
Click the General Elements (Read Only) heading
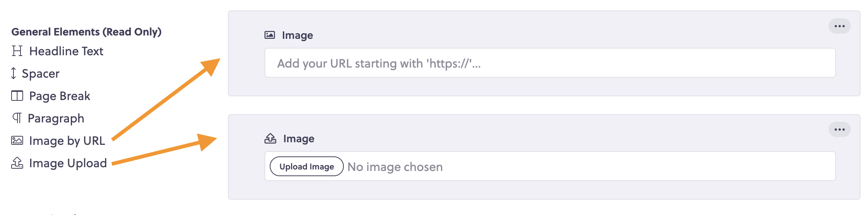click(x=86, y=32)
